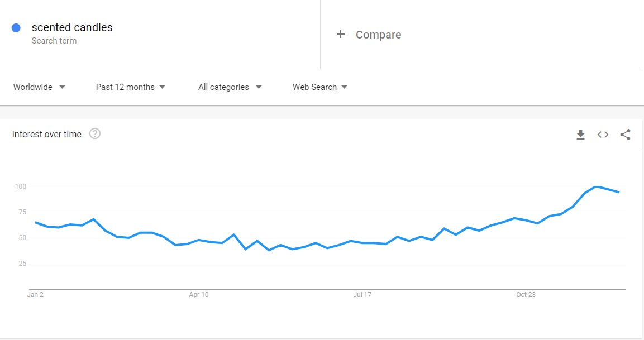The height and width of the screenshot is (340, 644).
Task: Open the Worldwide region selector
Action: pyautogui.click(x=34, y=87)
